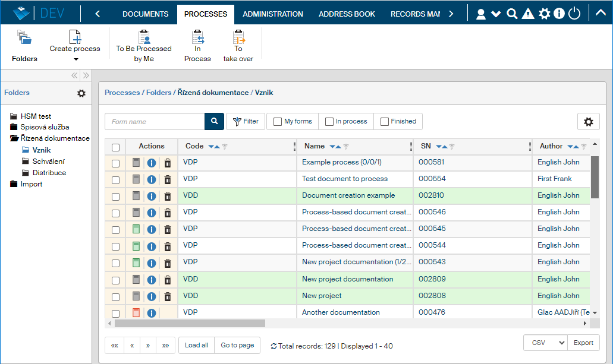Check the Finished filter checkbox

coord(385,122)
